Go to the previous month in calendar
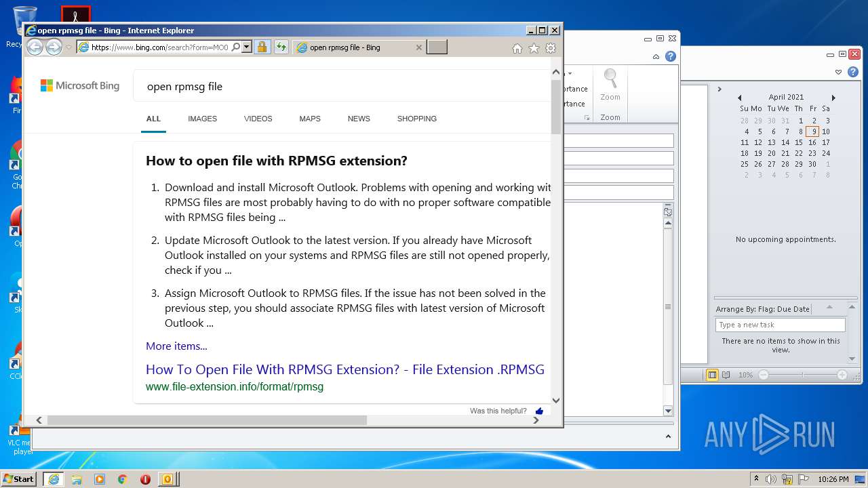The width and height of the screenshot is (868, 488). click(740, 98)
